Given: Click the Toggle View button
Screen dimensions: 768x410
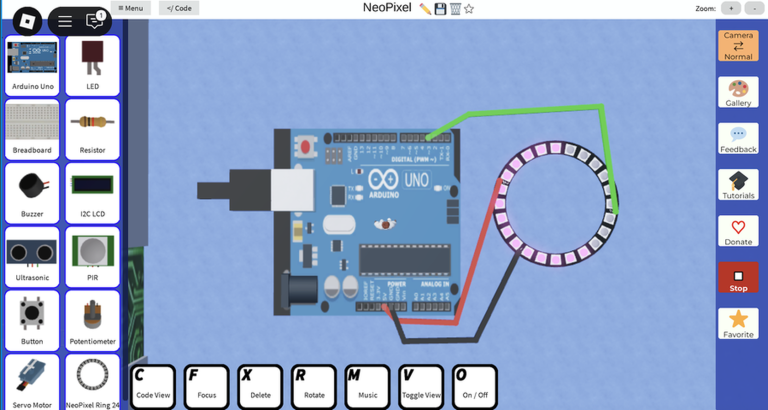Looking at the screenshot, I should click(x=421, y=387).
